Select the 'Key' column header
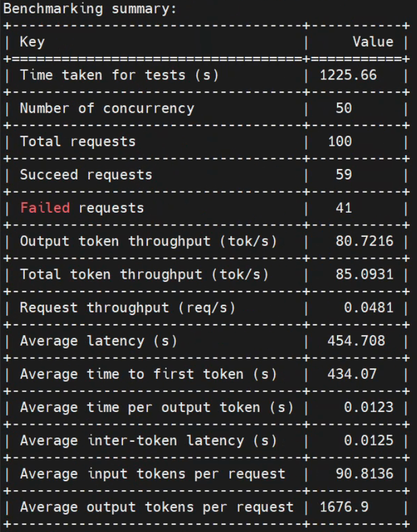The image size is (417, 532). (32, 42)
